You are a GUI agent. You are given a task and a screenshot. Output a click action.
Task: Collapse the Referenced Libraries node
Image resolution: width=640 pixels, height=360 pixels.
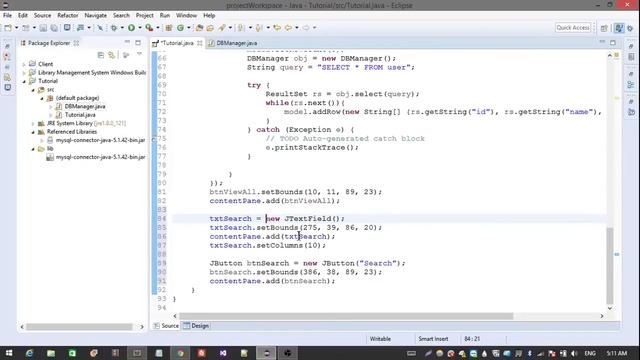click(x=33, y=132)
